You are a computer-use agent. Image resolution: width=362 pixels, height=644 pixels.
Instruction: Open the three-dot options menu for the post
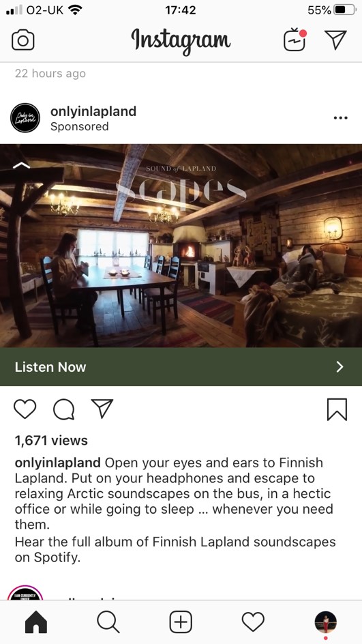point(341,118)
